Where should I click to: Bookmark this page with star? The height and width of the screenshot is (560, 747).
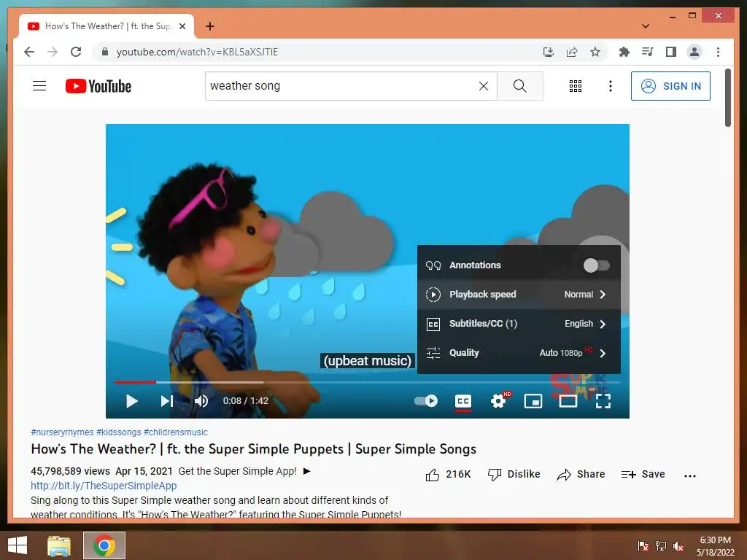pyautogui.click(x=595, y=52)
